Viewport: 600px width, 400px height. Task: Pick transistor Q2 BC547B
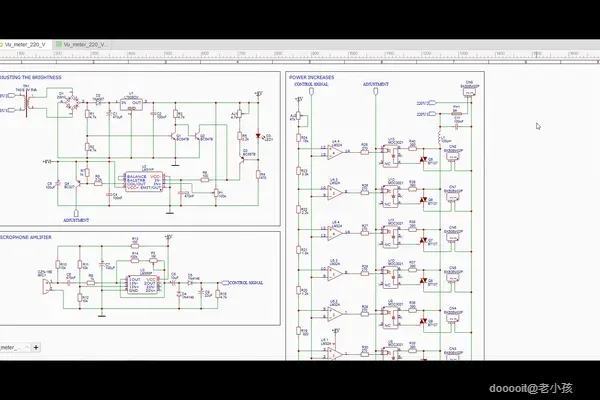click(198, 136)
